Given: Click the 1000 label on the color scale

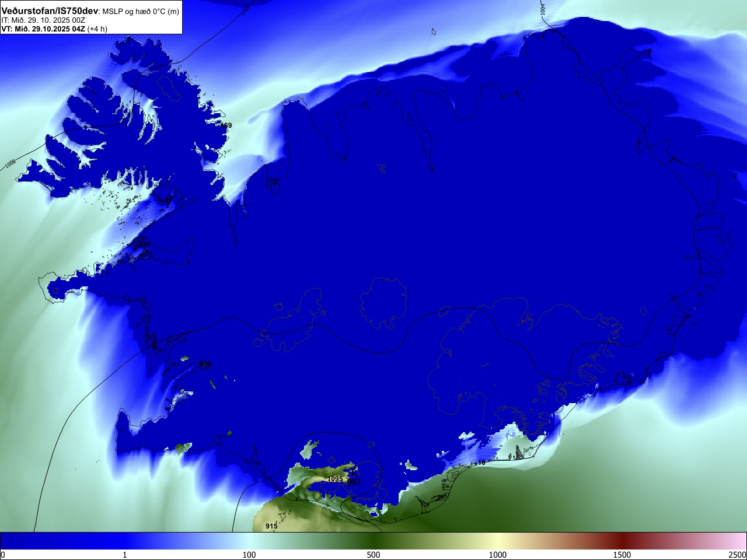Looking at the screenshot, I should (x=498, y=555).
